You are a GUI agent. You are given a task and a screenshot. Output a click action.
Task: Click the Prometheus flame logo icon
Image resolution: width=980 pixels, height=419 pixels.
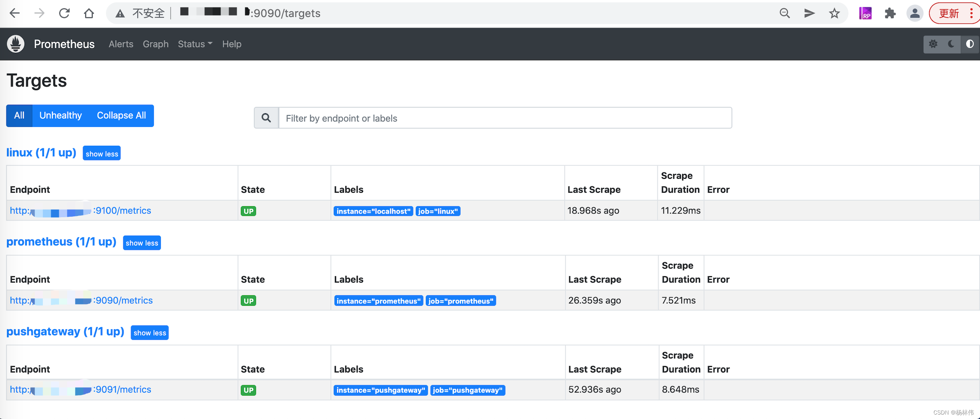coord(15,44)
